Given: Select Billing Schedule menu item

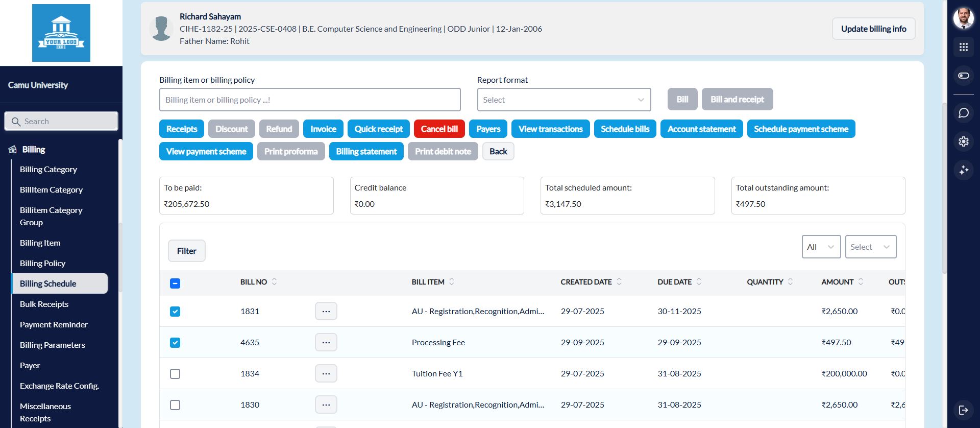Looking at the screenshot, I should point(60,283).
